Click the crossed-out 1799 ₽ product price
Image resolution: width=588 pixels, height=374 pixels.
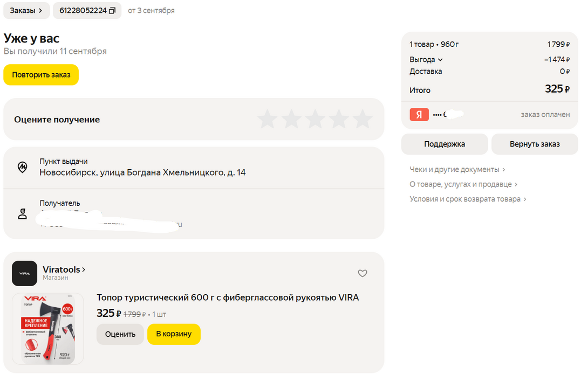pyautogui.click(x=135, y=314)
